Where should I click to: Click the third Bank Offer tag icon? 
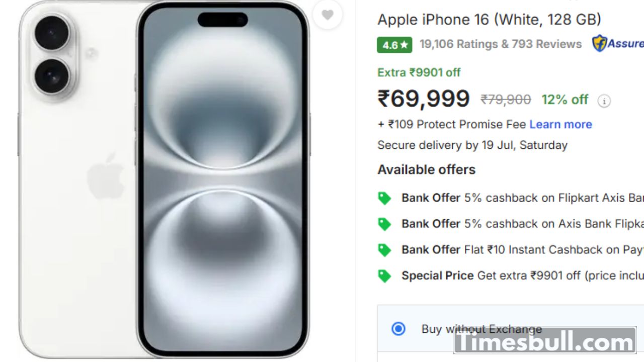tap(384, 250)
